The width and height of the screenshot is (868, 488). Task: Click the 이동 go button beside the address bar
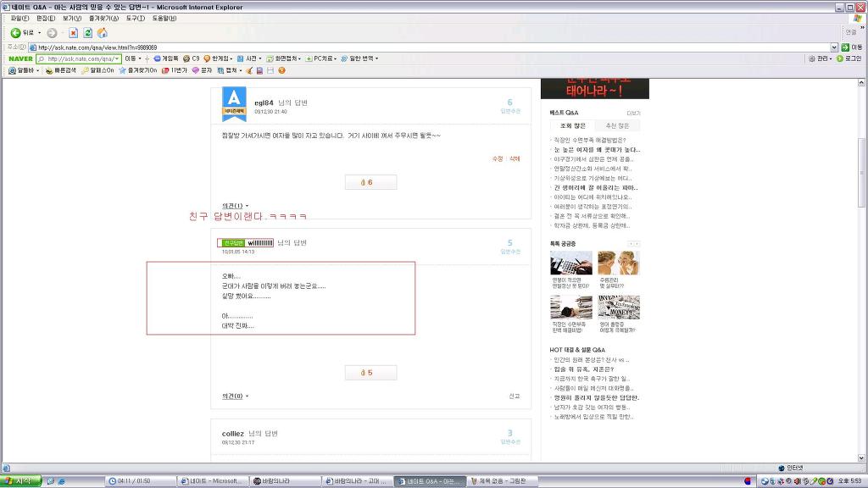852,47
